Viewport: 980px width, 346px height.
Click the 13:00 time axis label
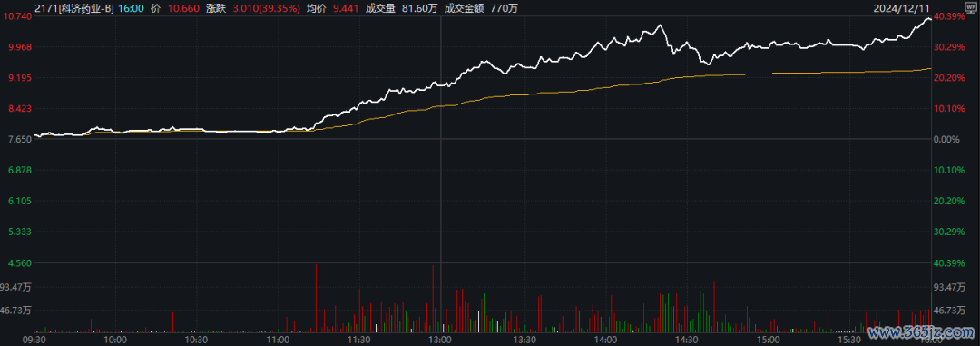click(441, 339)
